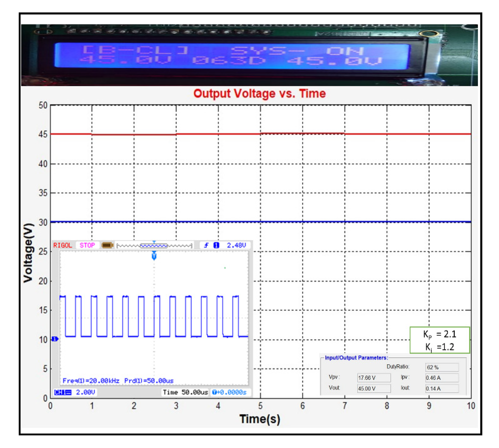Click the Ipv 0.46 A field

442,378
